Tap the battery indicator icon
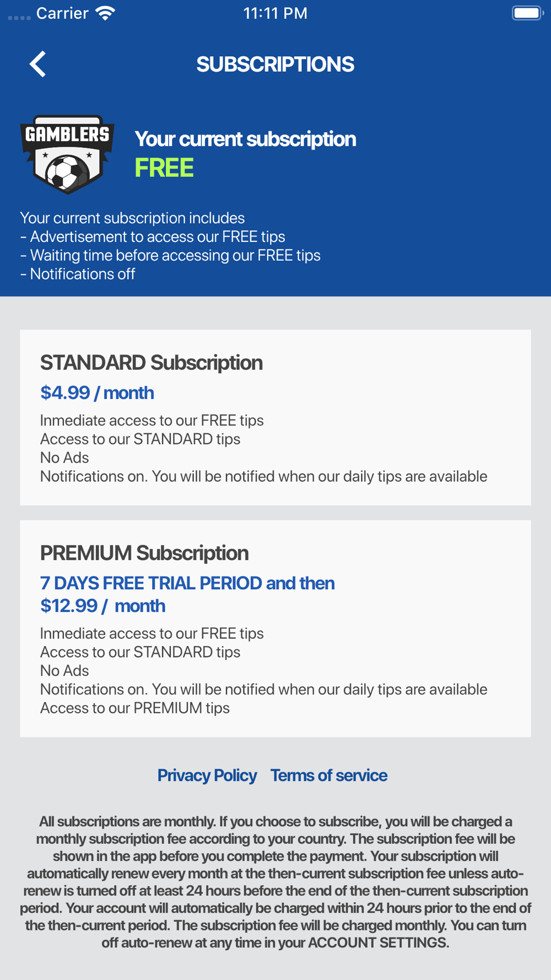Image resolution: width=551 pixels, height=980 pixels. coord(527,13)
